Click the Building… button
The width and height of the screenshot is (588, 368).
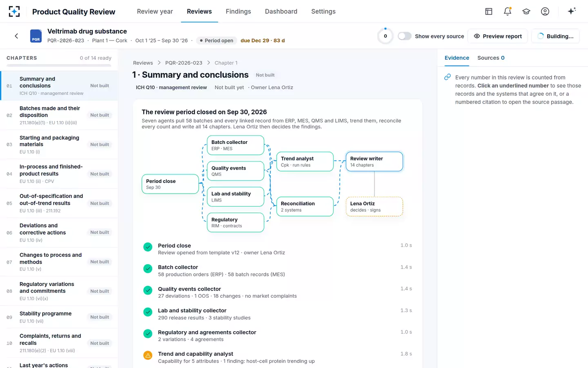[555, 36]
